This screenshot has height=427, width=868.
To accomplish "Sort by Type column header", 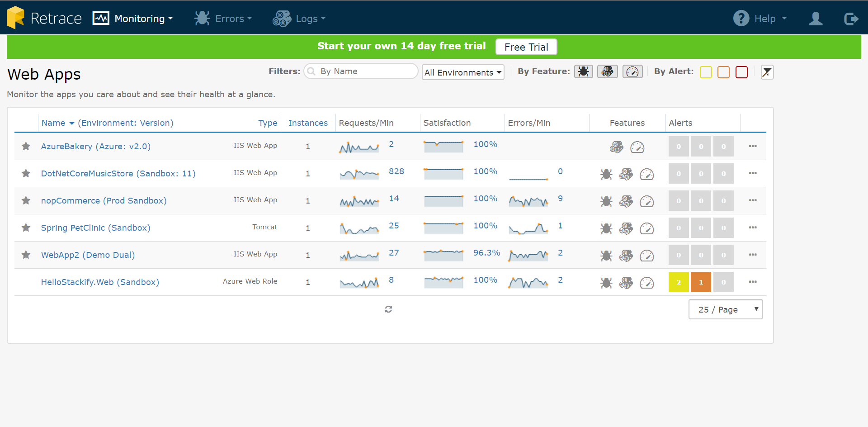I will click(268, 123).
